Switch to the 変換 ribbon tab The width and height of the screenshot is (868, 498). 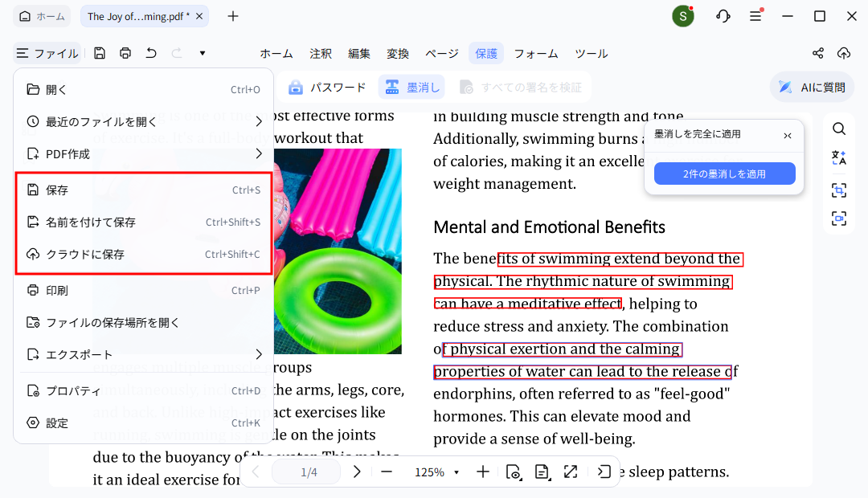tap(398, 54)
